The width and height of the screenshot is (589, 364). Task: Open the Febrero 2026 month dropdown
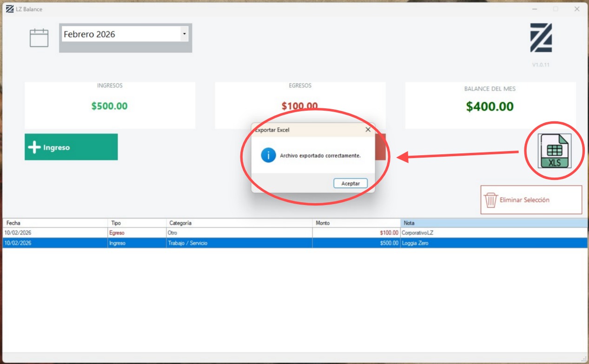(x=123, y=34)
